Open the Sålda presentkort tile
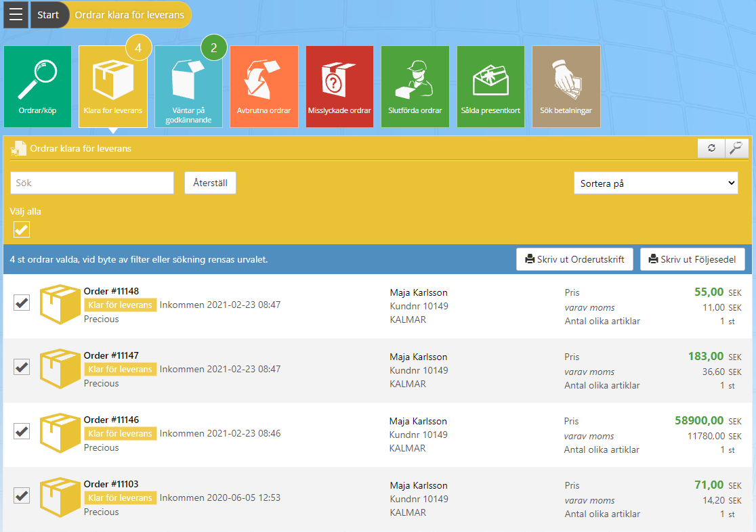756x532 pixels. point(490,87)
